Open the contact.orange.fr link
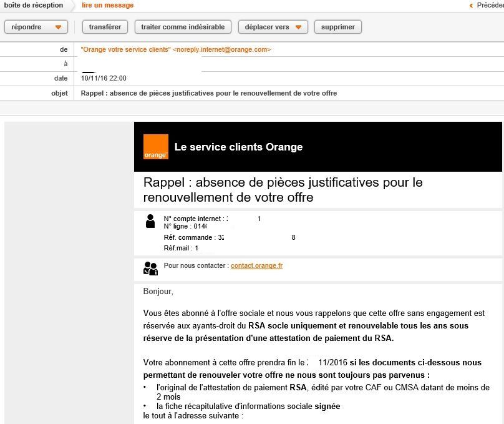This screenshot has width=504, height=424. (256, 265)
